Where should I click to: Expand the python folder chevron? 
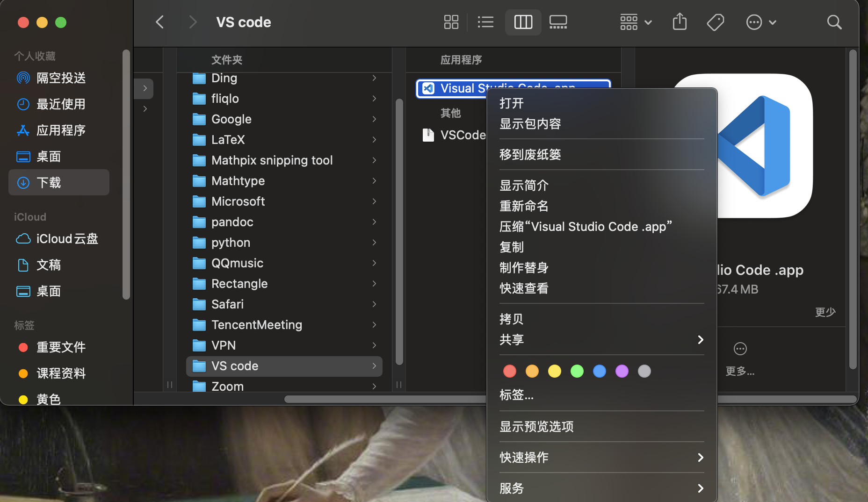pyautogui.click(x=374, y=243)
